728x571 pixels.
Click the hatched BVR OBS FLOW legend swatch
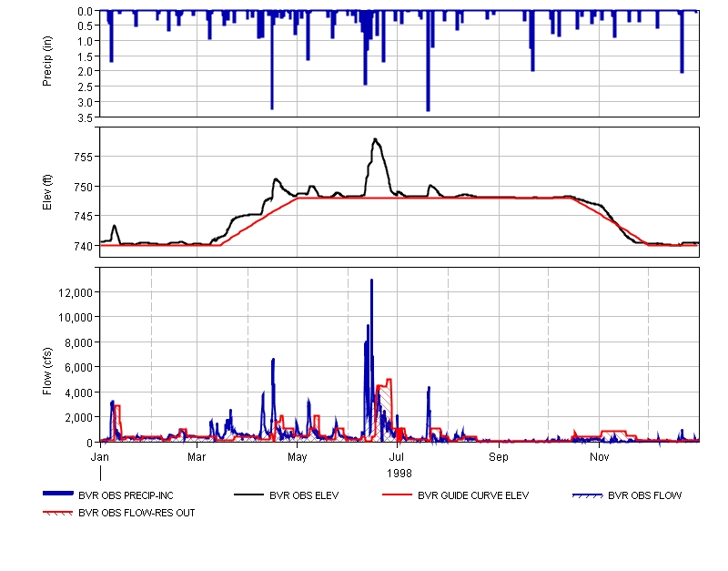[x=587, y=495]
